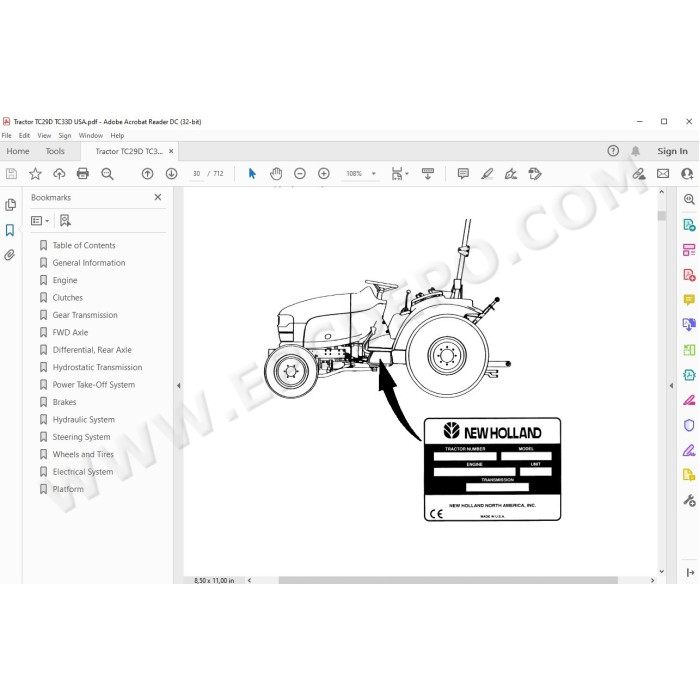Viewport: 700px width, 700px height.
Task: Click the share with others person icon
Action: (x=687, y=174)
